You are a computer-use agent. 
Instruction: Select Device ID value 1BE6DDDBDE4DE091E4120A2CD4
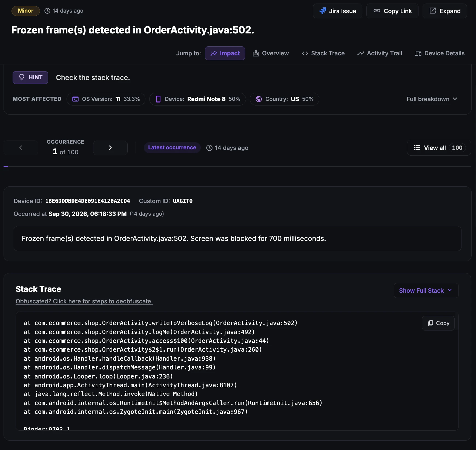[88, 201]
